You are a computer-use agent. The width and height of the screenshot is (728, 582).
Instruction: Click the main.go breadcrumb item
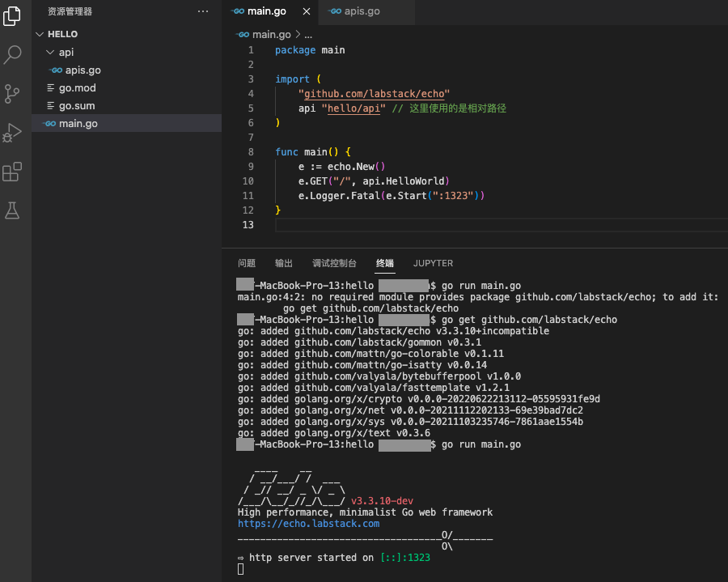coord(272,35)
